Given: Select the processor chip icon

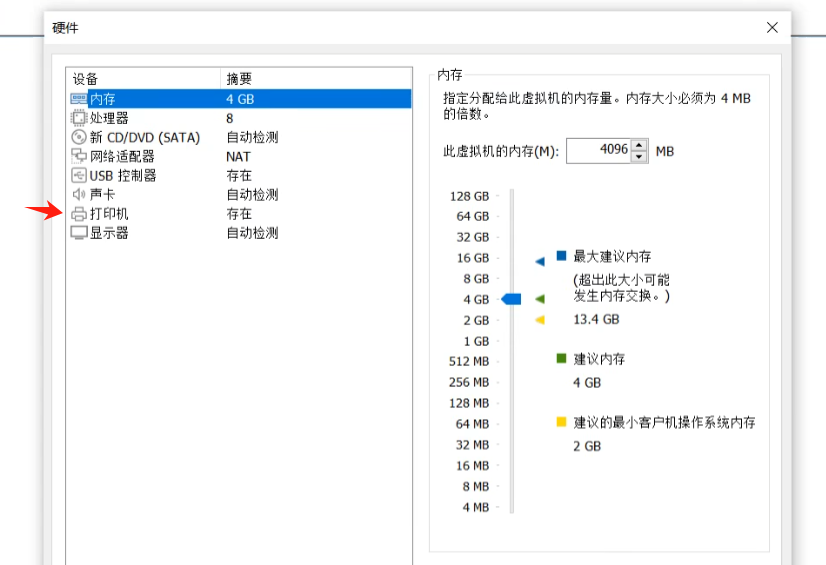Looking at the screenshot, I should click(78, 118).
